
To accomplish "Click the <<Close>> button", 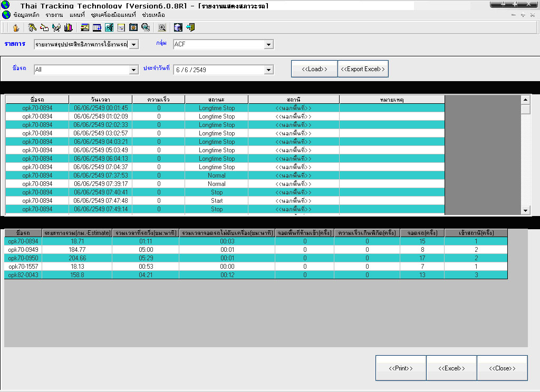I will (x=502, y=368).
